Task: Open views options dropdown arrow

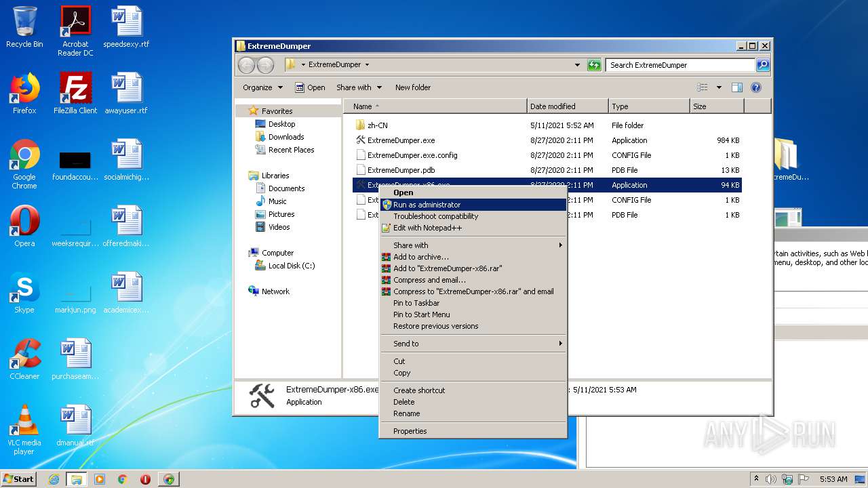Action: [x=719, y=87]
